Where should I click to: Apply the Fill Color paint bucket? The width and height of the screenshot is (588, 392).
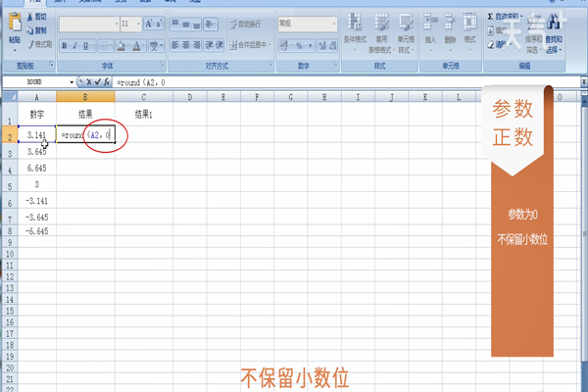121,46
